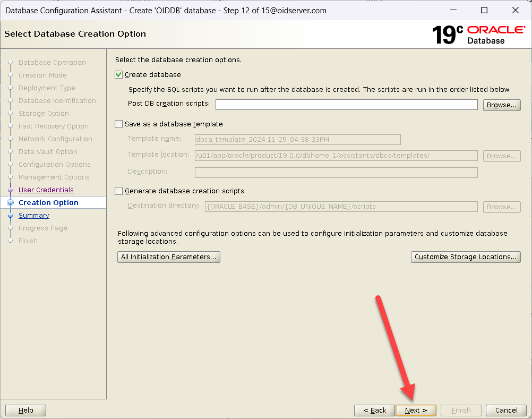Open the Help button
Screen dimensions: 532x419
[25, 411]
